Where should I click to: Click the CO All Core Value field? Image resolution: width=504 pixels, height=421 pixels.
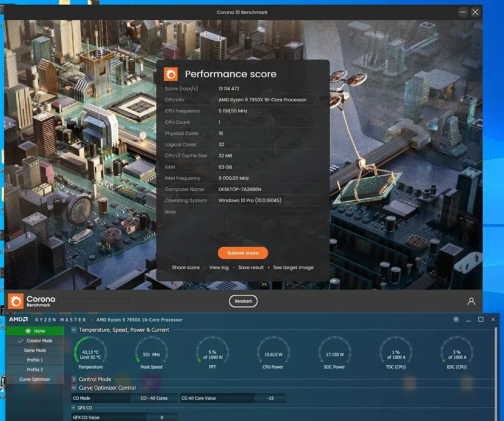pos(270,398)
